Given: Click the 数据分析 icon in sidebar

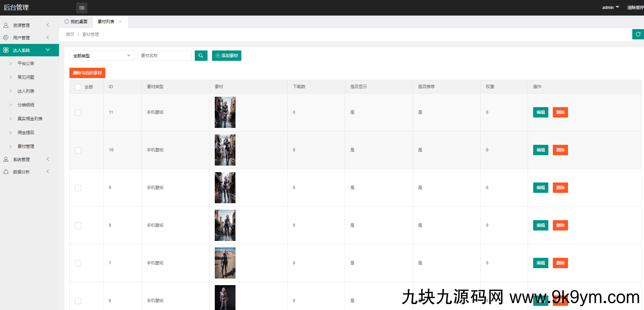Looking at the screenshot, I should click(x=6, y=172).
